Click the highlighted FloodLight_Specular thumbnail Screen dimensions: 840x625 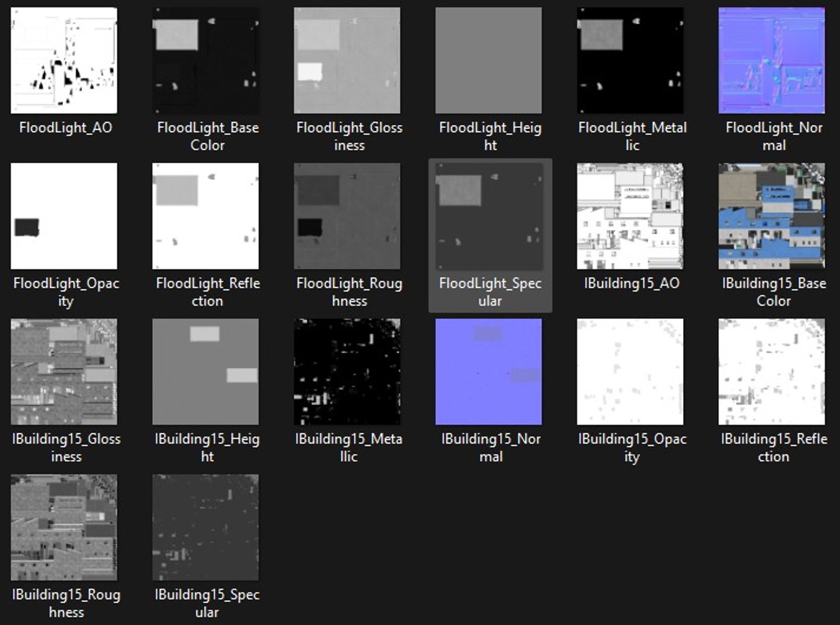[489, 216]
